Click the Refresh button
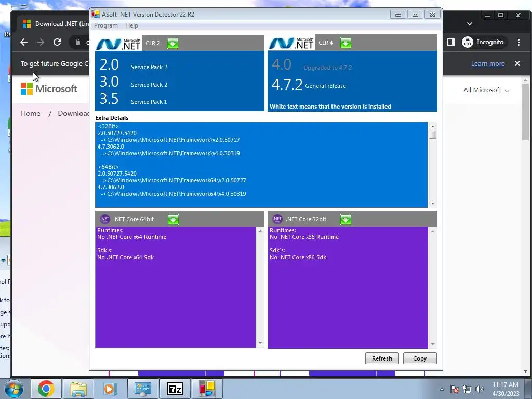The width and height of the screenshot is (532, 399). point(382,358)
